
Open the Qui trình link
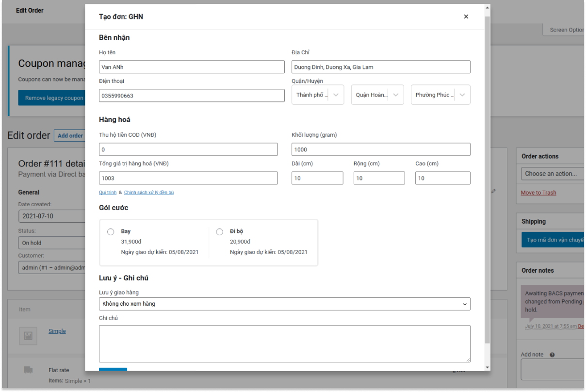point(108,193)
